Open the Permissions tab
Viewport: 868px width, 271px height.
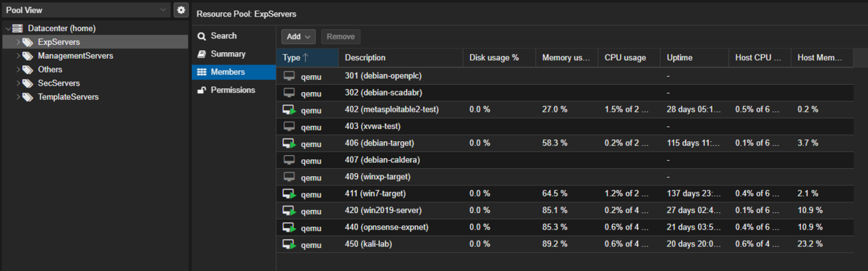coord(233,90)
